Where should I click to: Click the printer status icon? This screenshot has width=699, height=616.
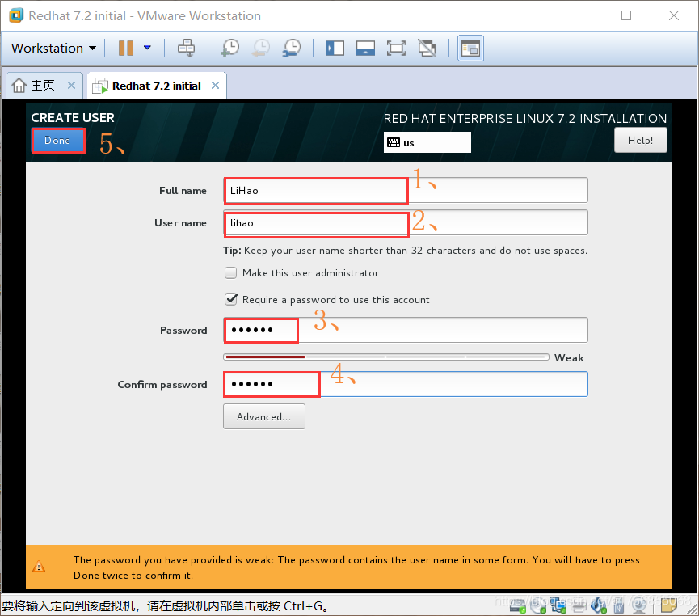pyautogui.click(x=579, y=605)
